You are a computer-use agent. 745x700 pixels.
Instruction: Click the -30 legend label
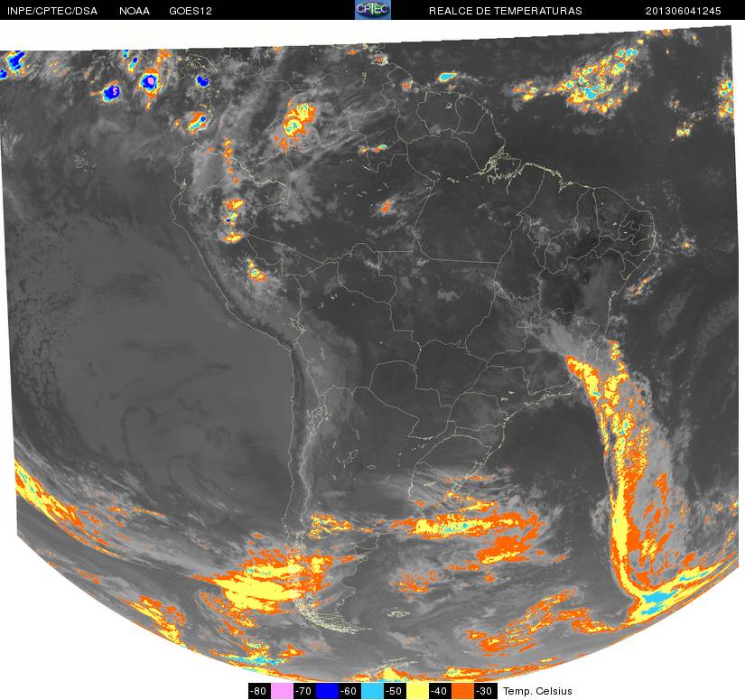(x=485, y=691)
